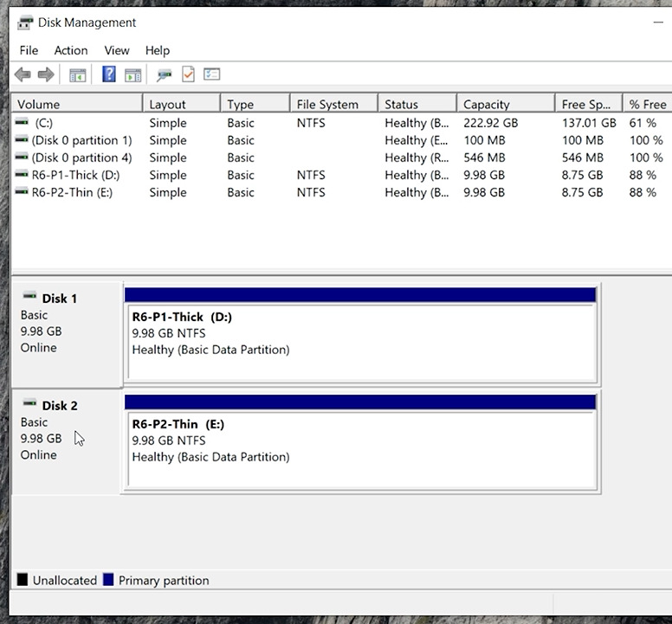Select the (Disk 0 partition 1) volume
This screenshot has height=624, width=672.
point(341,140)
